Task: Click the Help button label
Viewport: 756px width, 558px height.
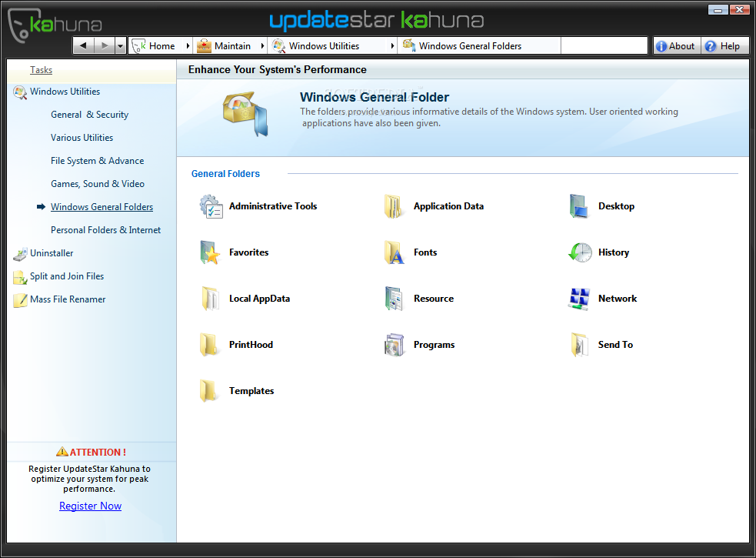Action: point(730,46)
